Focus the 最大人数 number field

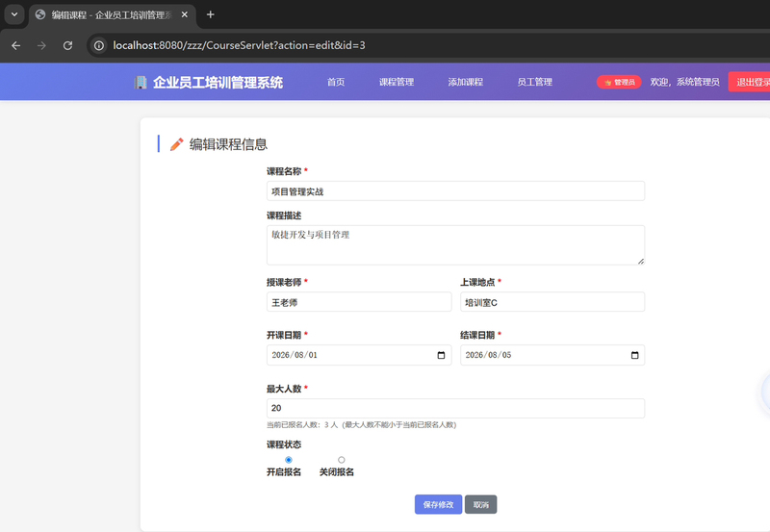tap(455, 408)
